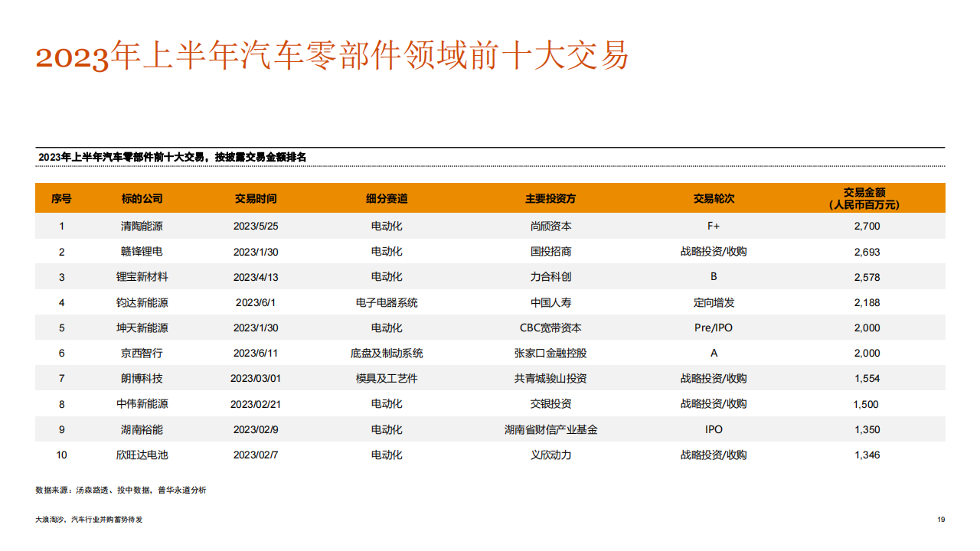
Task: Select company cell 清陶能源
Action: pyautogui.click(x=142, y=226)
